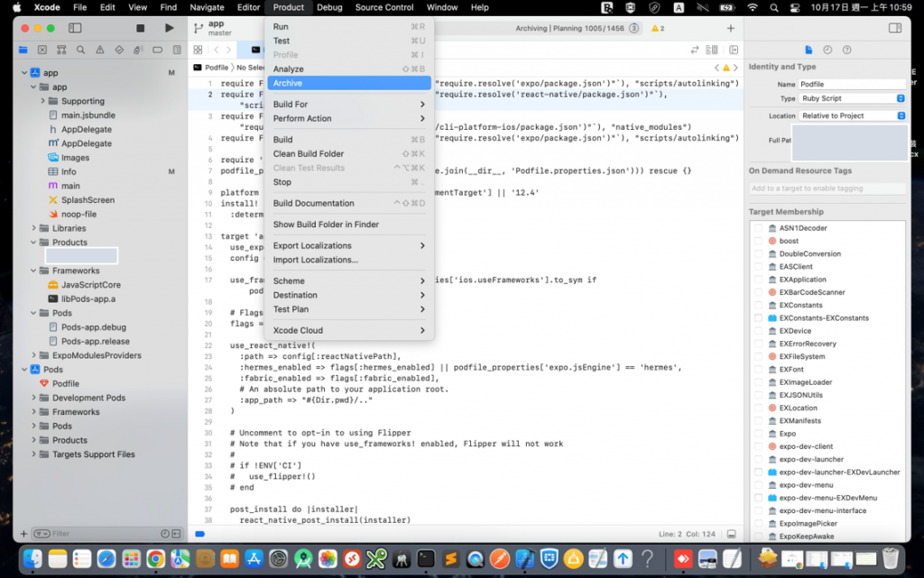Image resolution: width=924 pixels, height=578 pixels.
Task: Select Show Build Folder in Finder
Action: (x=349, y=225)
